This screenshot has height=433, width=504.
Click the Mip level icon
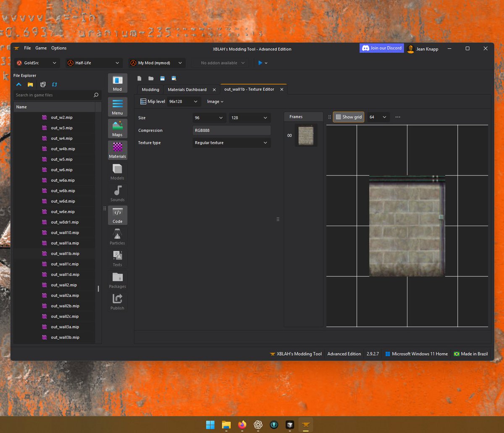pos(143,102)
